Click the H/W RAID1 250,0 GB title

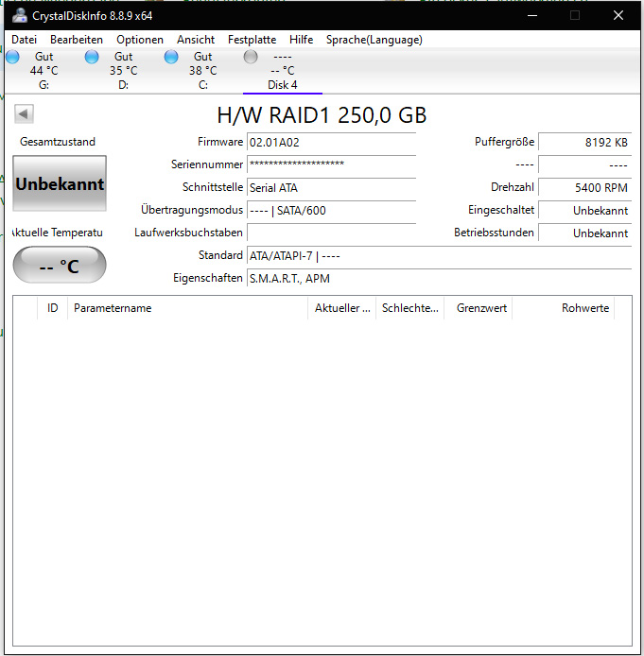point(322,115)
